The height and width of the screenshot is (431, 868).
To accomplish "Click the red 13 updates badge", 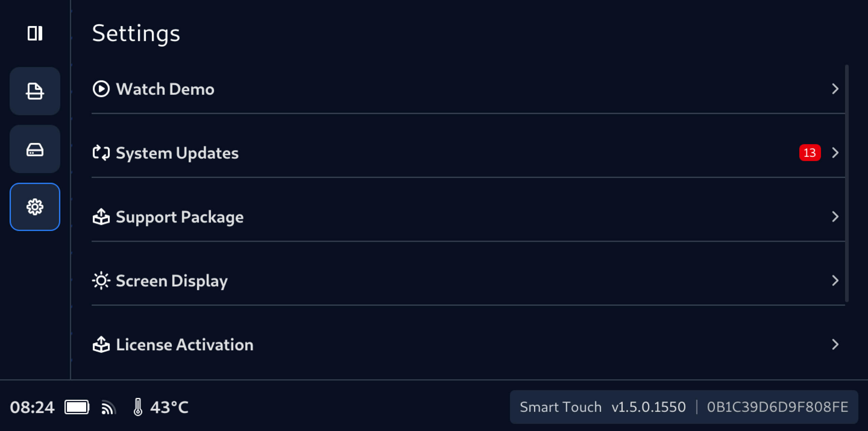I will [x=810, y=153].
